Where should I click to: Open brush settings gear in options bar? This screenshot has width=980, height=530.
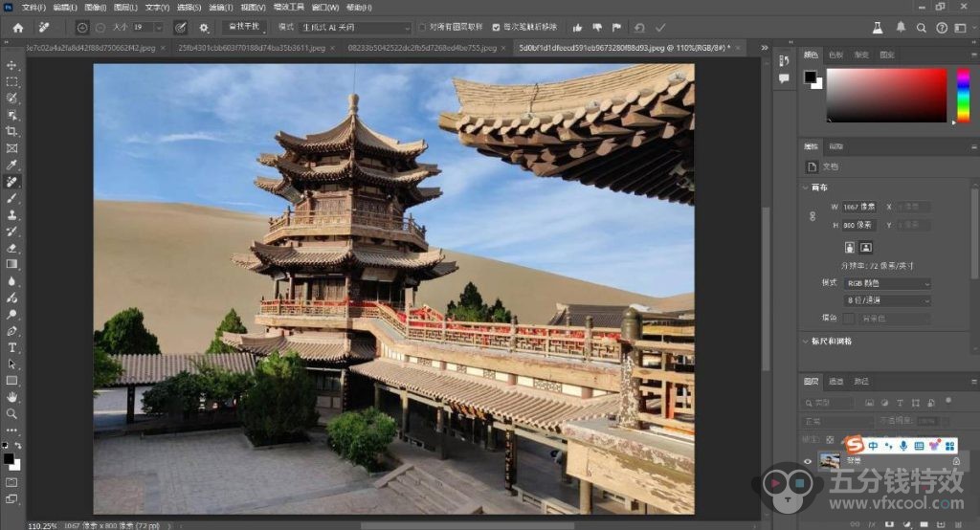coord(204,28)
